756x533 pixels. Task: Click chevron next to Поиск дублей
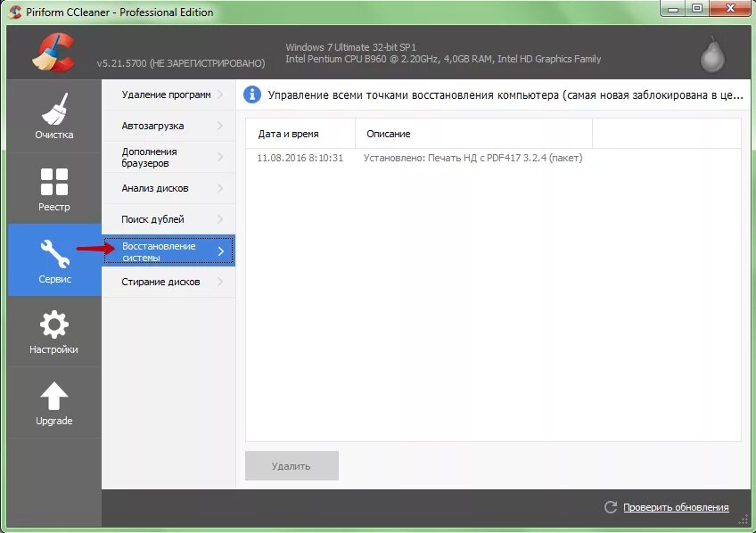pos(220,219)
